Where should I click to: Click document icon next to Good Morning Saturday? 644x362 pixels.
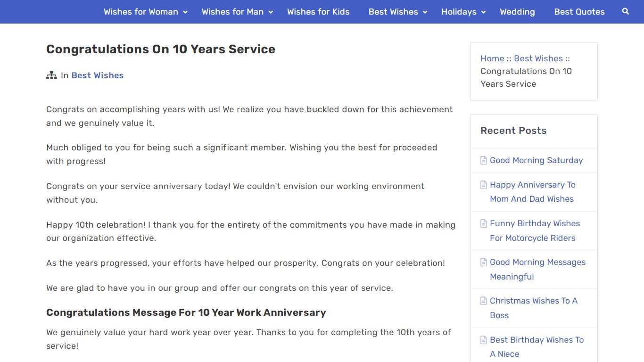(x=483, y=160)
